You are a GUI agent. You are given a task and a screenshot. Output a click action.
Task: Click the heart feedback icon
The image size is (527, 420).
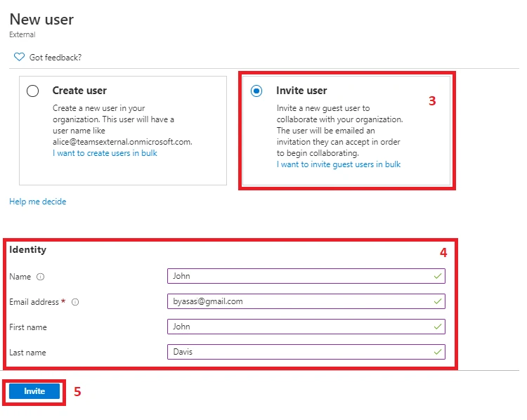click(x=19, y=57)
